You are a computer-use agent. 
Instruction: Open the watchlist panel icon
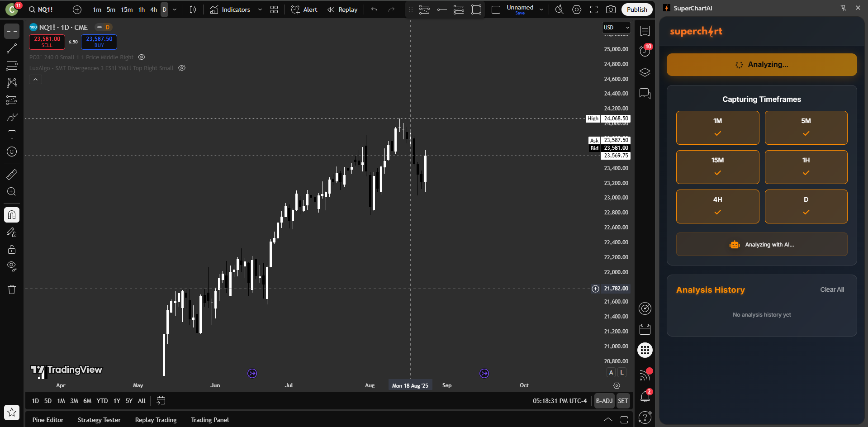pyautogui.click(x=645, y=31)
